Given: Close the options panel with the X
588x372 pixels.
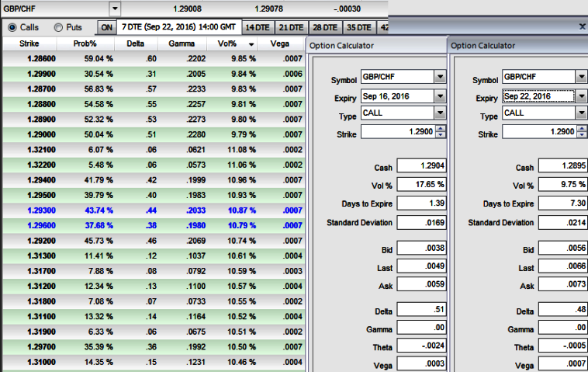Looking at the screenshot, I should [583, 26].
